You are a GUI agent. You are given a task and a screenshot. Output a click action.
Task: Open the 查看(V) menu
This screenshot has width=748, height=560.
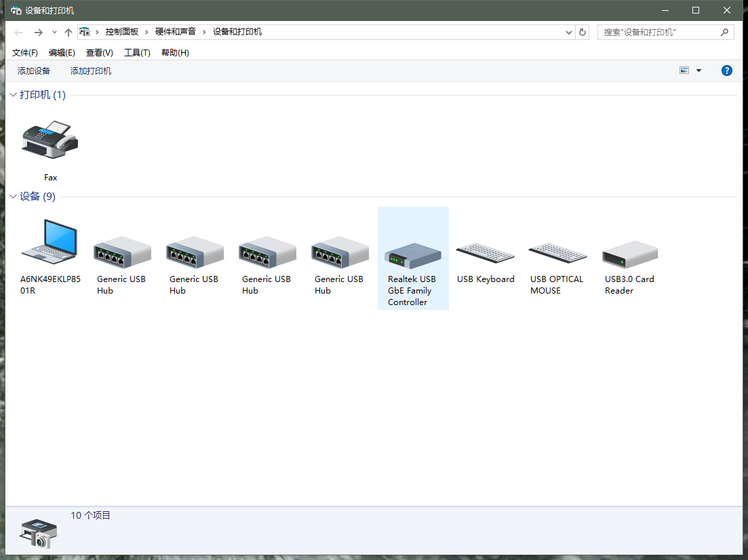(99, 52)
